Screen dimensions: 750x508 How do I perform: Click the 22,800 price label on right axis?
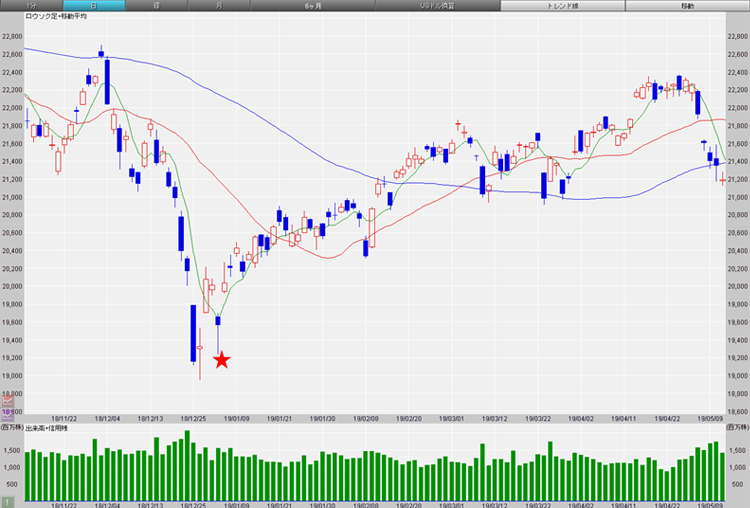click(x=737, y=36)
